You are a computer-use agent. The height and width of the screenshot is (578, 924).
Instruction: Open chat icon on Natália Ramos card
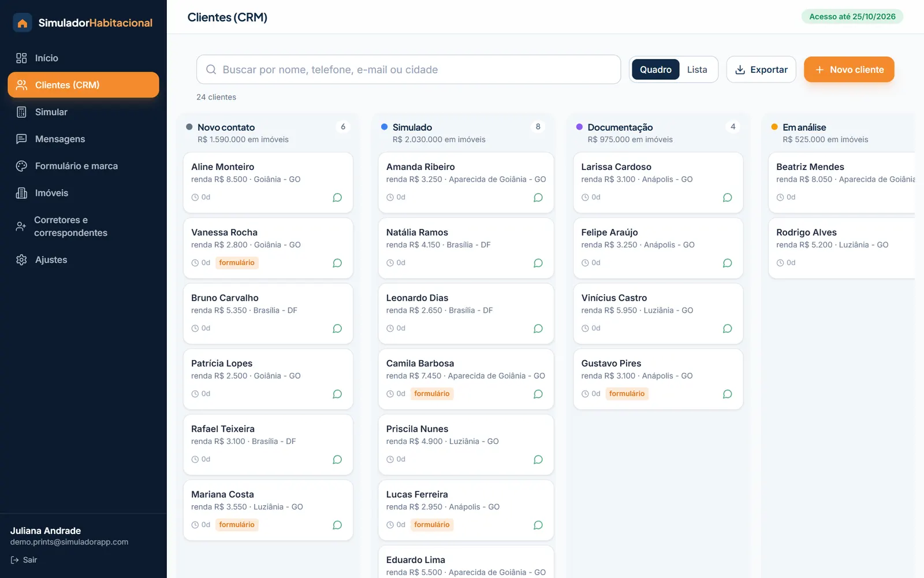[538, 263]
